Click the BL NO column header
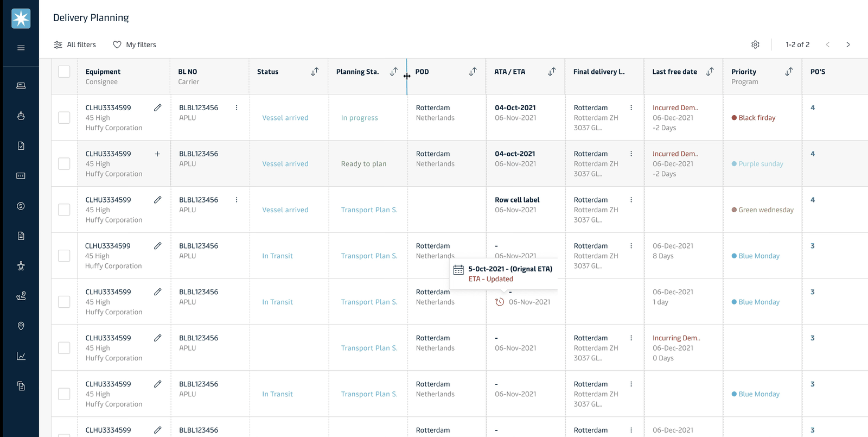This screenshot has height=437, width=868. 188,72
